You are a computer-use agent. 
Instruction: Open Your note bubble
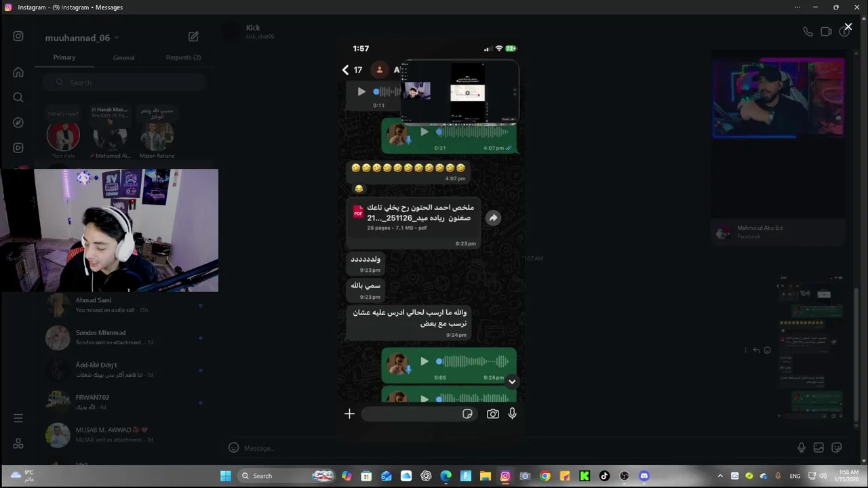coord(63,137)
